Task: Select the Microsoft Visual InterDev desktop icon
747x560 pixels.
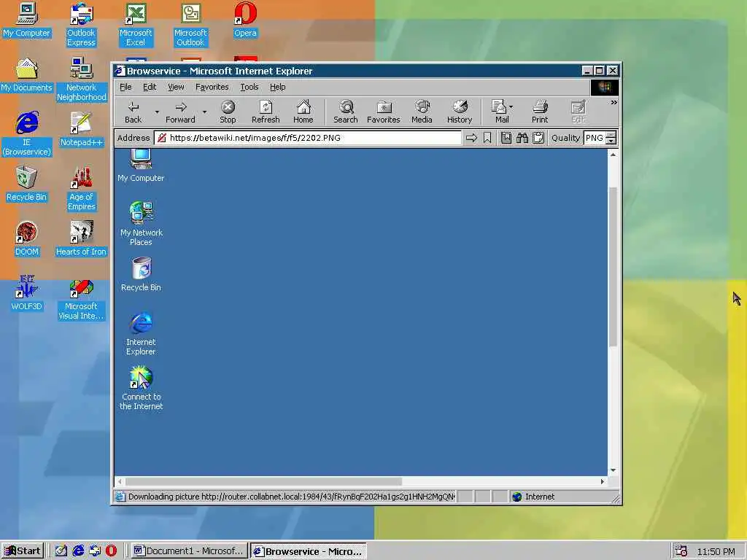Action: [81, 301]
